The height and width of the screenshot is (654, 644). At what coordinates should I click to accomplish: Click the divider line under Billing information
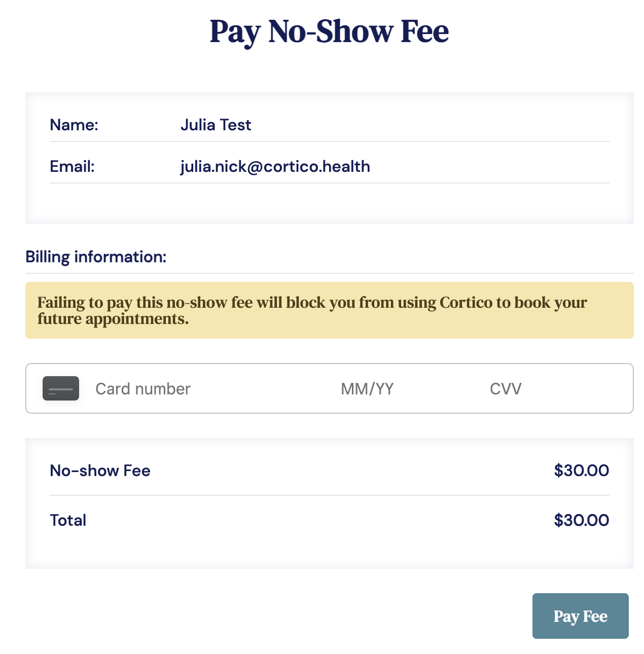point(329,273)
